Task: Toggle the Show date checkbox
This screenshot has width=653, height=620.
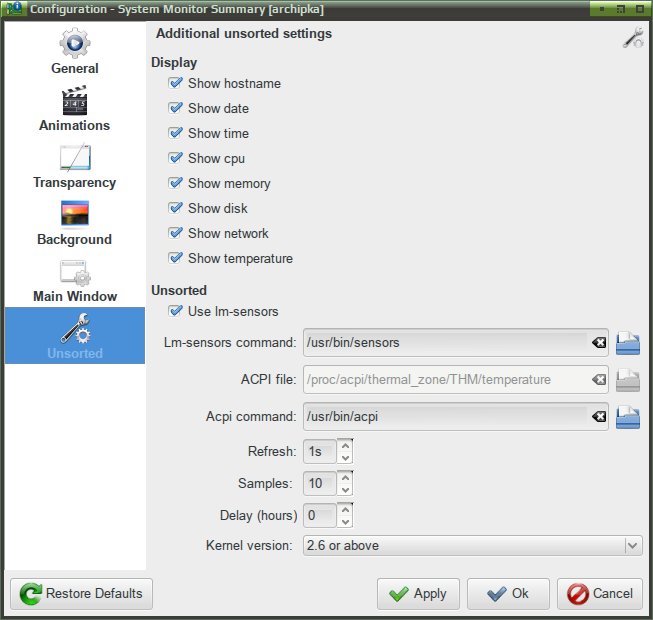Action: pyautogui.click(x=175, y=108)
